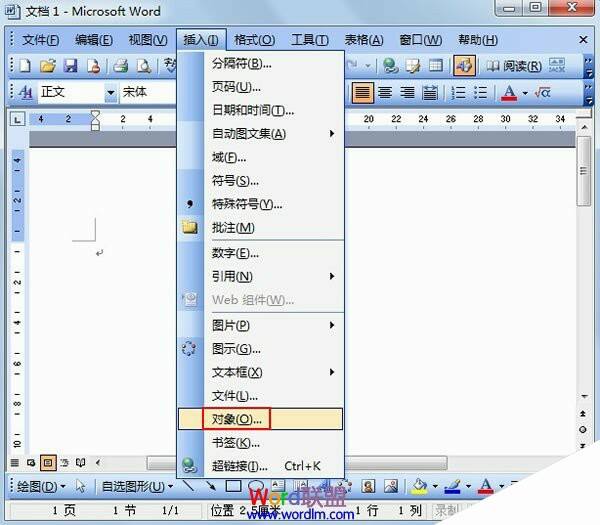Switch to outline view button

coord(64,463)
